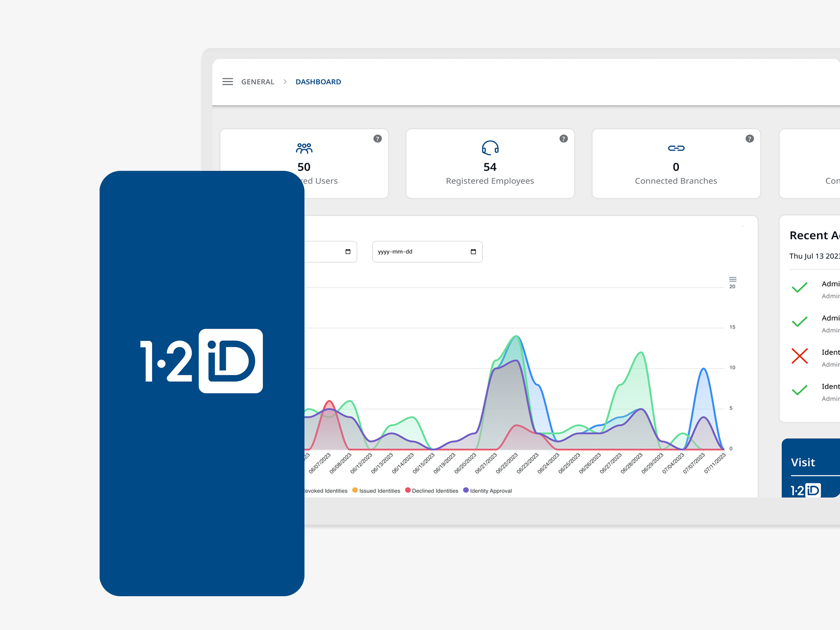Click the 54 Registered Employees value
840x630 pixels.
[490, 167]
